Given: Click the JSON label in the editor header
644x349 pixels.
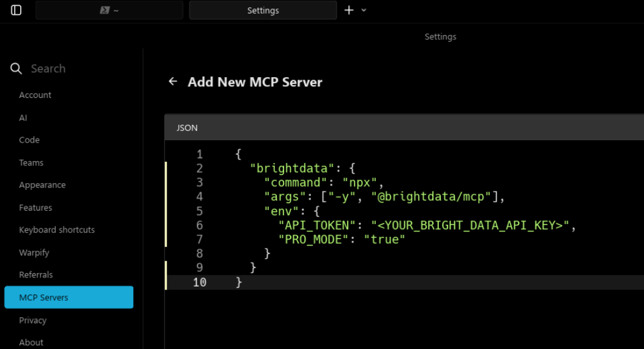Looking at the screenshot, I should tap(187, 128).
